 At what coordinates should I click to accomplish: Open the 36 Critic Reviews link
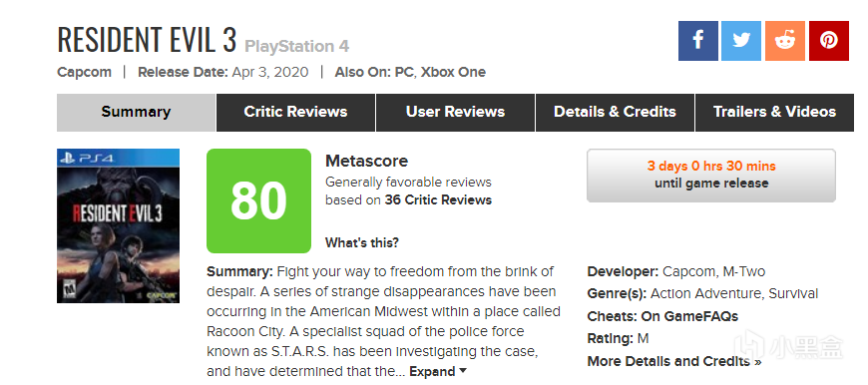(x=438, y=200)
